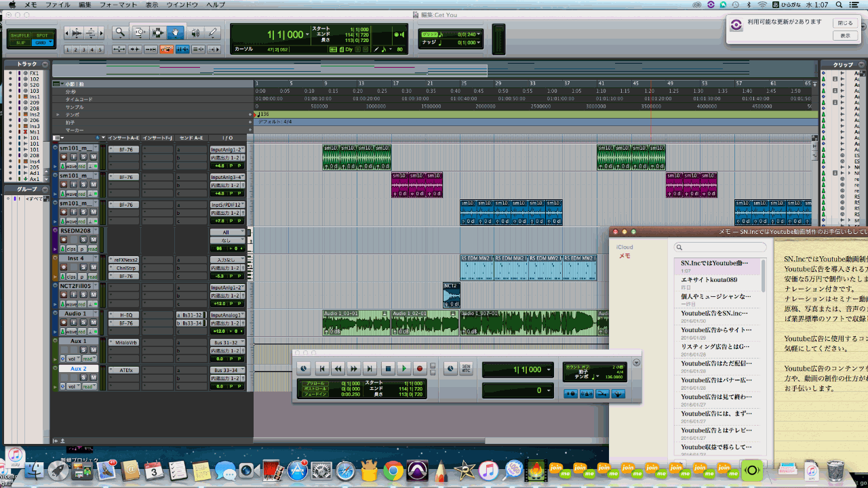The width and height of the screenshot is (868, 488).
Task: Mute the Audio 1 track
Action: [x=94, y=323]
